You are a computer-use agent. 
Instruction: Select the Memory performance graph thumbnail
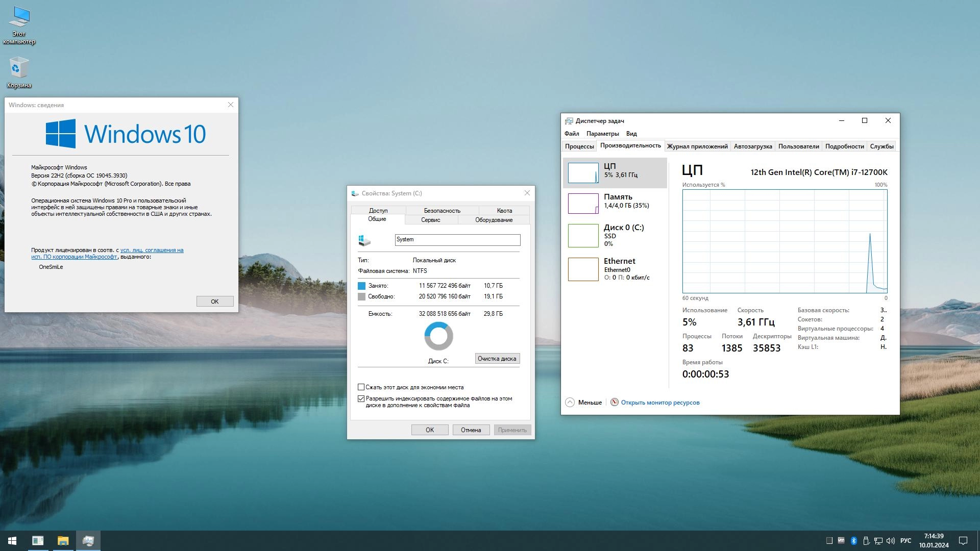[583, 203]
